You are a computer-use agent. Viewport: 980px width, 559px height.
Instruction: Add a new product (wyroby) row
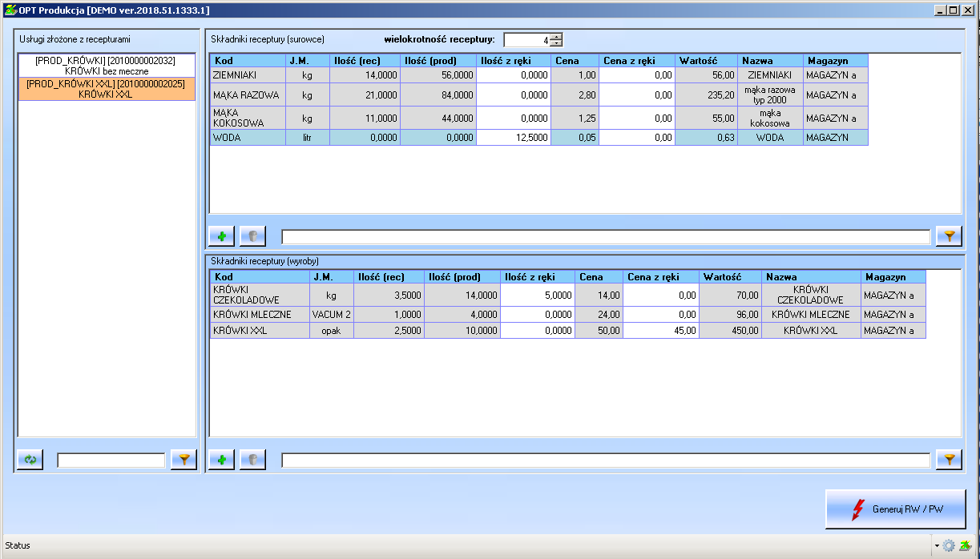pyautogui.click(x=221, y=460)
